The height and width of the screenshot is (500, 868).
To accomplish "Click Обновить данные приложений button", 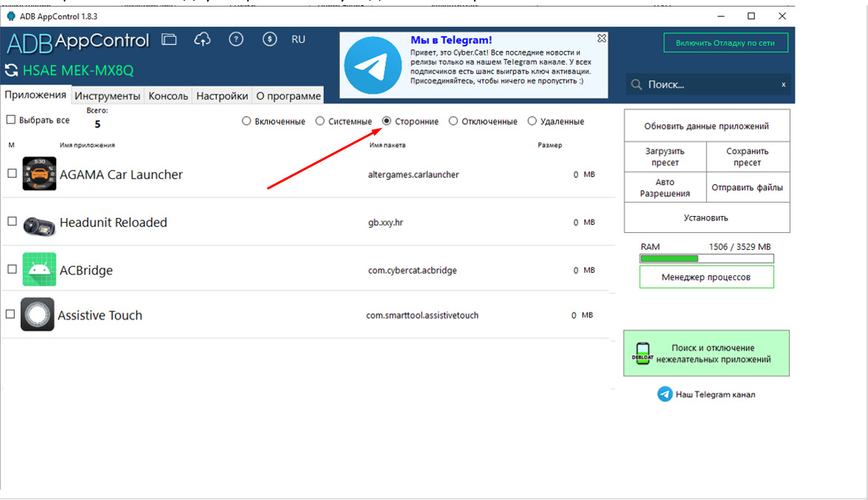I will point(706,126).
